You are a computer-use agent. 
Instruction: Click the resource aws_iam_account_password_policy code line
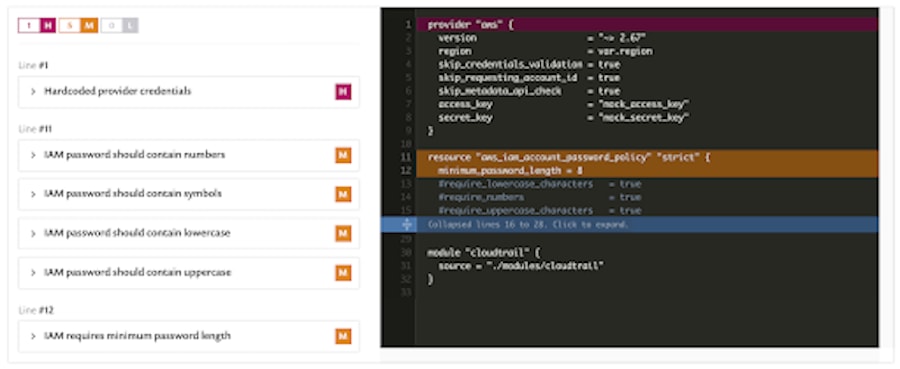click(647, 157)
